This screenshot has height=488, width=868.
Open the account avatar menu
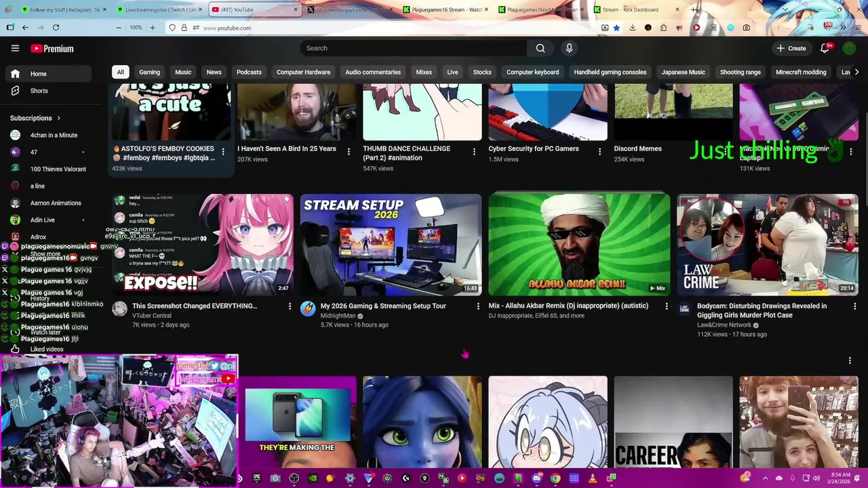point(849,48)
